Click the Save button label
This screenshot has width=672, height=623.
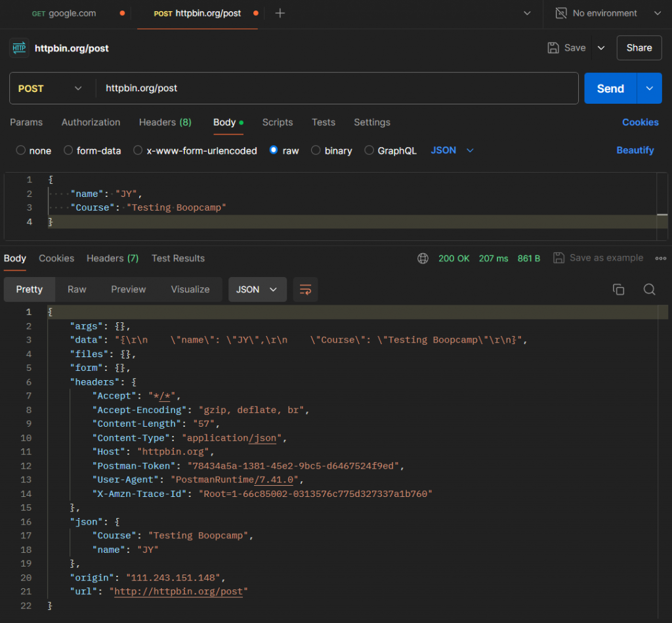[575, 48]
